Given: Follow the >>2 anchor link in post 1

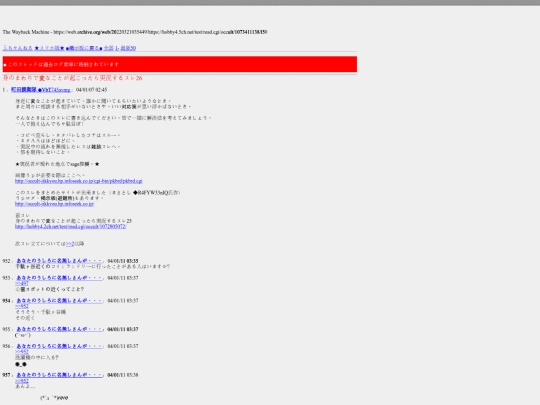Looking at the screenshot, I should click(70, 244).
